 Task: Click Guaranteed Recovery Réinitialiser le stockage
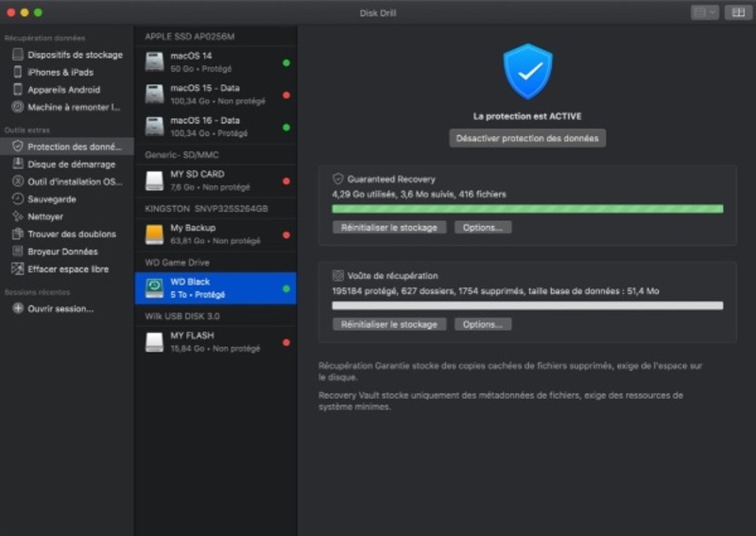point(389,227)
